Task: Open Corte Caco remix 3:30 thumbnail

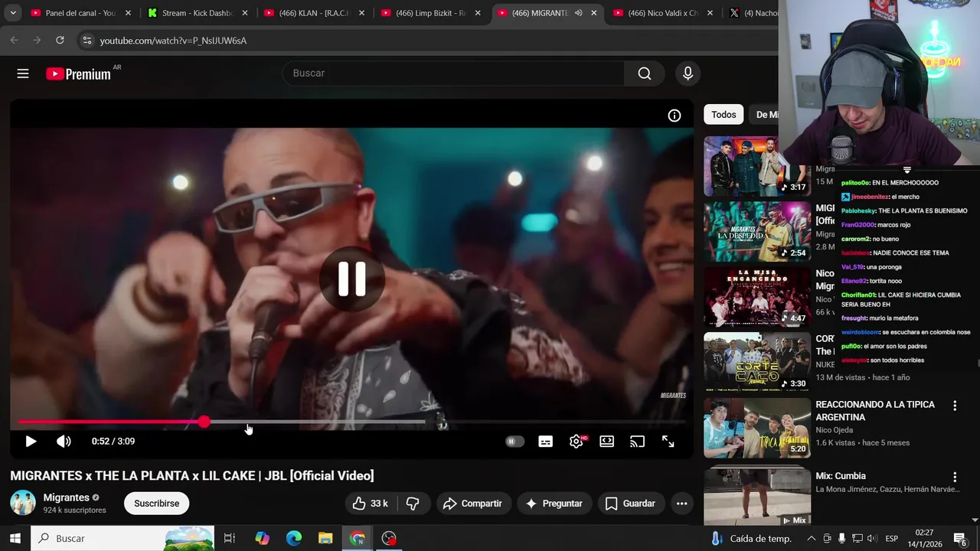Action: [x=757, y=363]
